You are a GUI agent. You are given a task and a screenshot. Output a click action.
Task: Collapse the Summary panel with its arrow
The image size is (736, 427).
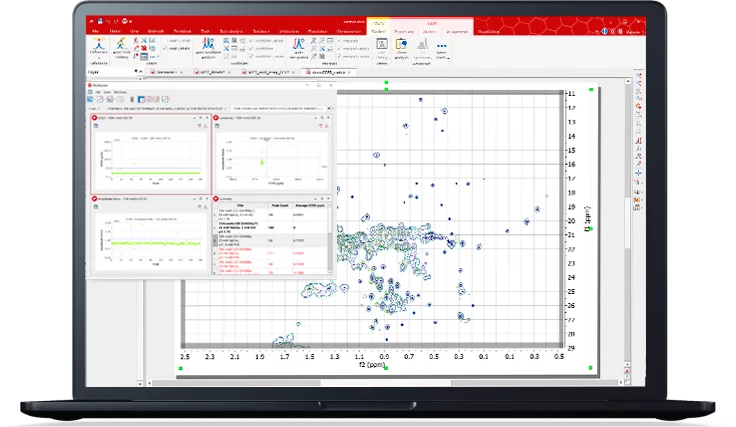pos(315,198)
